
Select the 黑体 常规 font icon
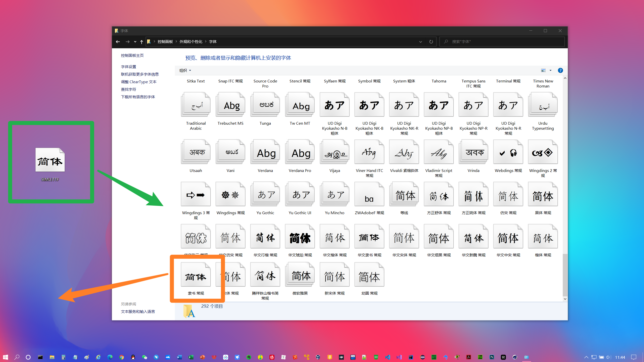543,194
